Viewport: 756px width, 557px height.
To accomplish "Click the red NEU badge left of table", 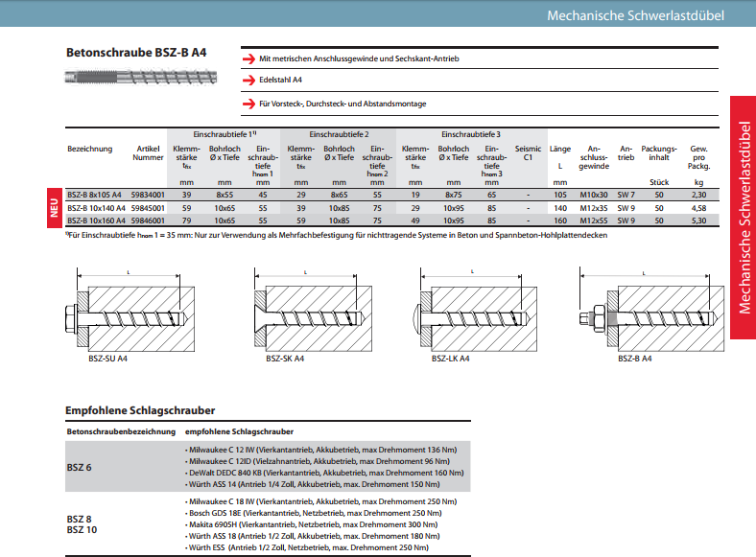I will 54,207.
